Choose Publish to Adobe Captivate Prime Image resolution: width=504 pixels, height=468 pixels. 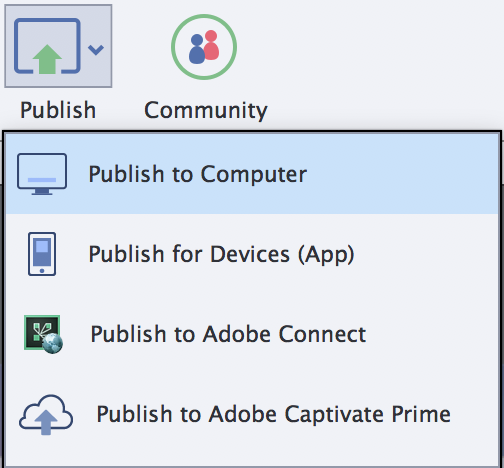pos(252,414)
